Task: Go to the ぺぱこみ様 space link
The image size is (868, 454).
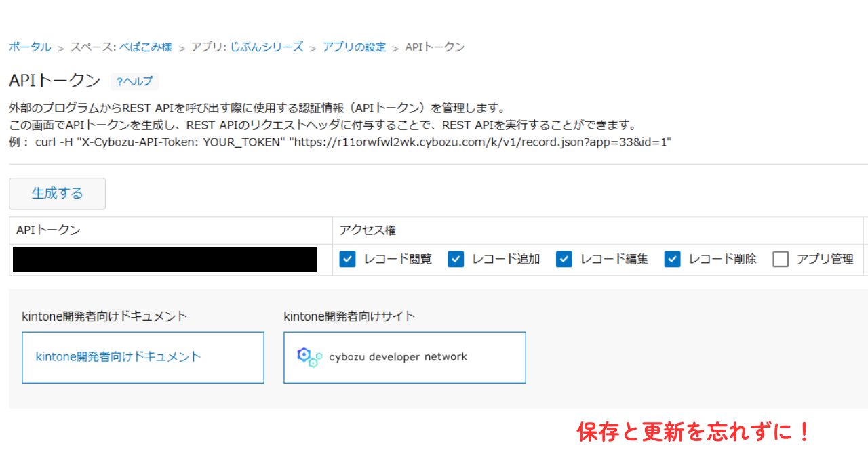Action: pyautogui.click(x=146, y=47)
